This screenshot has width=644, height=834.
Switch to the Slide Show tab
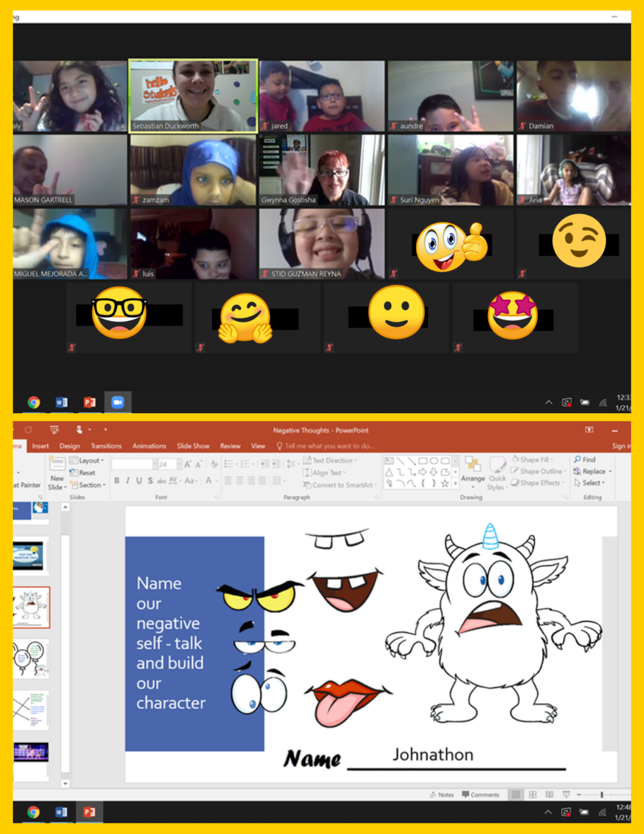[193, 446]
